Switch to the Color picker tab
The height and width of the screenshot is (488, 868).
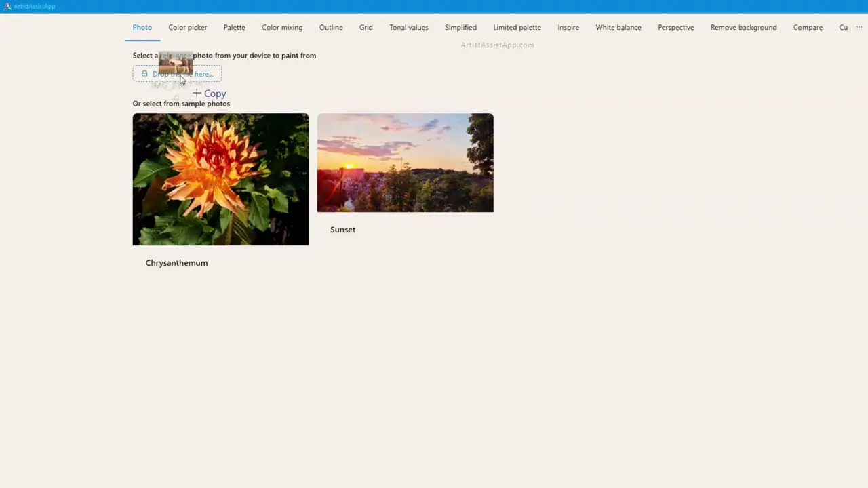pos(187,27)
